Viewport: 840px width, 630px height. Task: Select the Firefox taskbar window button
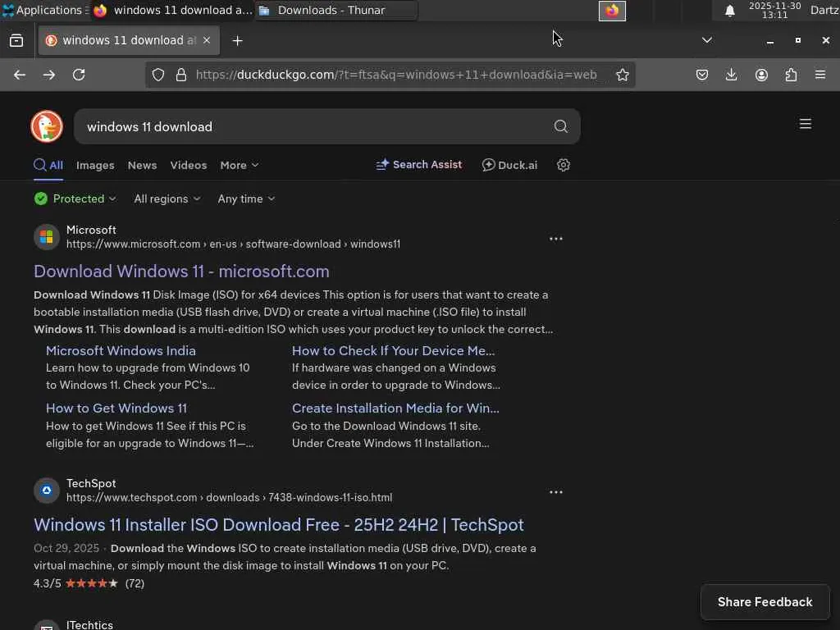click(x=172, y=10)
